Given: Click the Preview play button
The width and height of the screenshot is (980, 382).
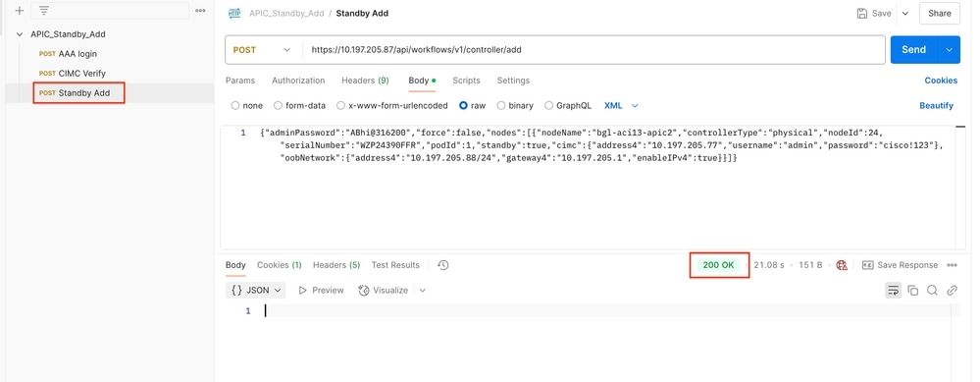Looking at the screenshot, I should click(x=321, y=290).
